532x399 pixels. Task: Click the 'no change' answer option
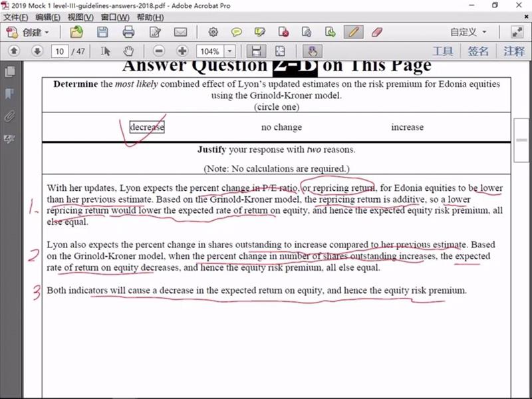281,127
